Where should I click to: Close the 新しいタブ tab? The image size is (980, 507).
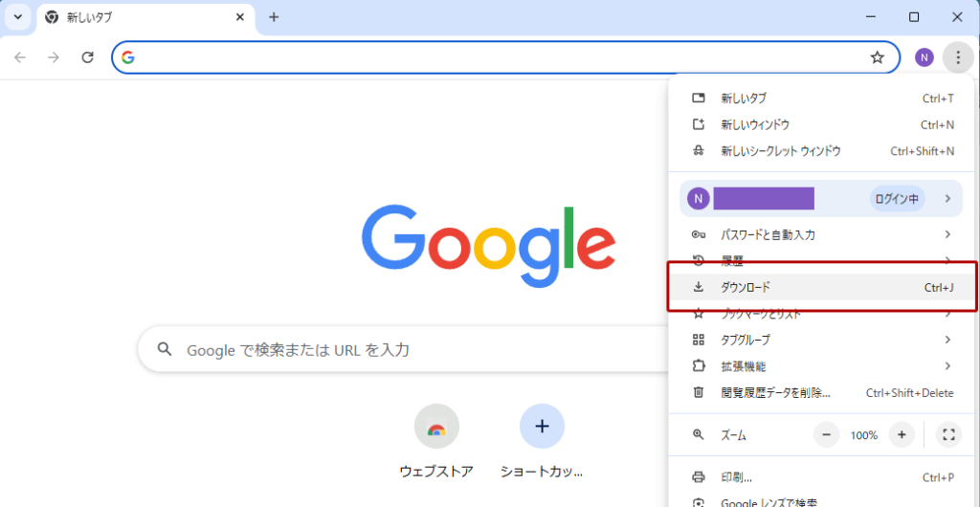pos(240,17)
